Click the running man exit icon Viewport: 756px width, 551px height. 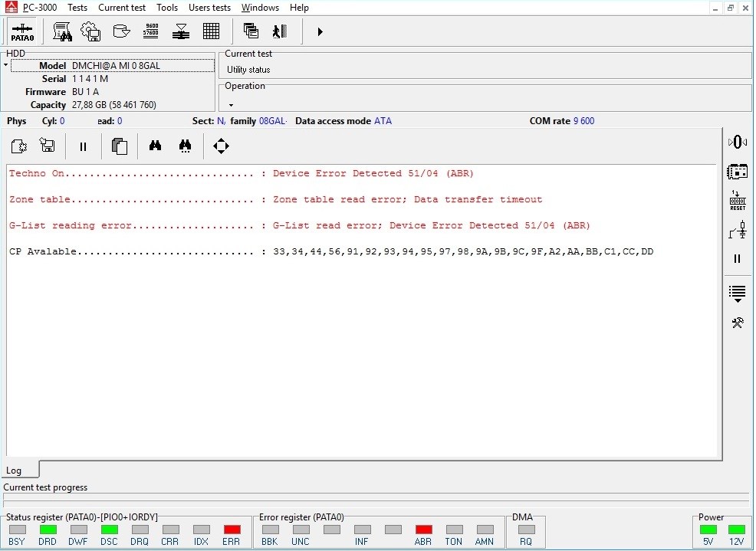(280, 32)
